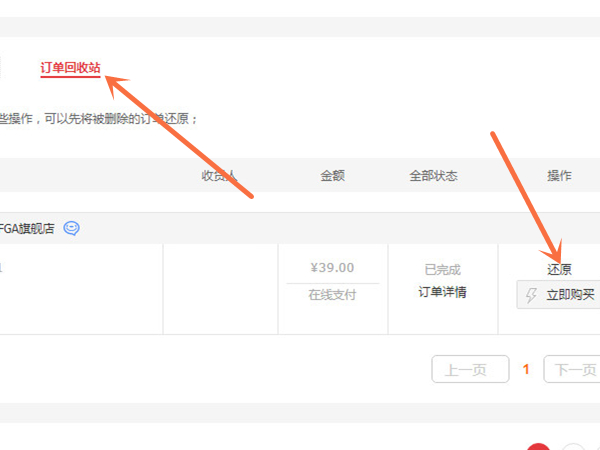The width and height of the screenshot is (600, 450).
Task: Restore the order via 还原
Action: click(559, 270)
